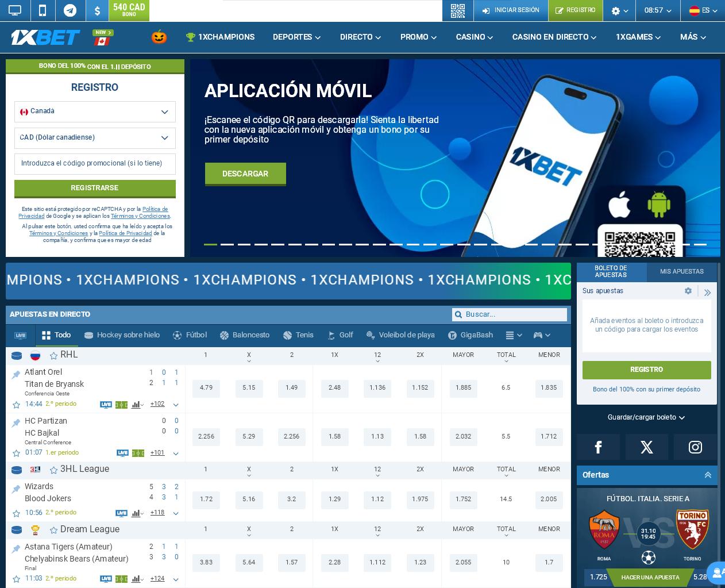Add 3HL League to favorites
Viewport: 725px width, 588px height.
click(x=53, y=470)
